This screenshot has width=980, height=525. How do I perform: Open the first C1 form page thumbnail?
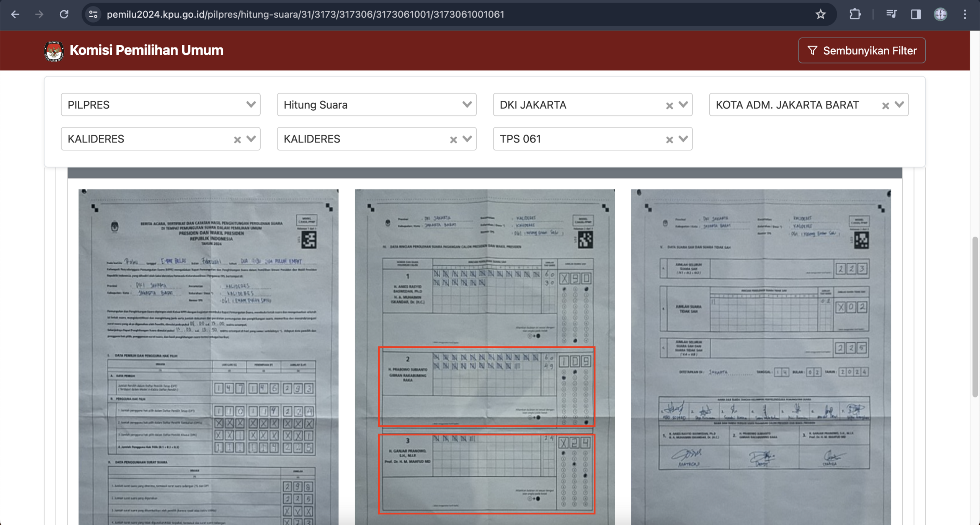tap(208, 356)
